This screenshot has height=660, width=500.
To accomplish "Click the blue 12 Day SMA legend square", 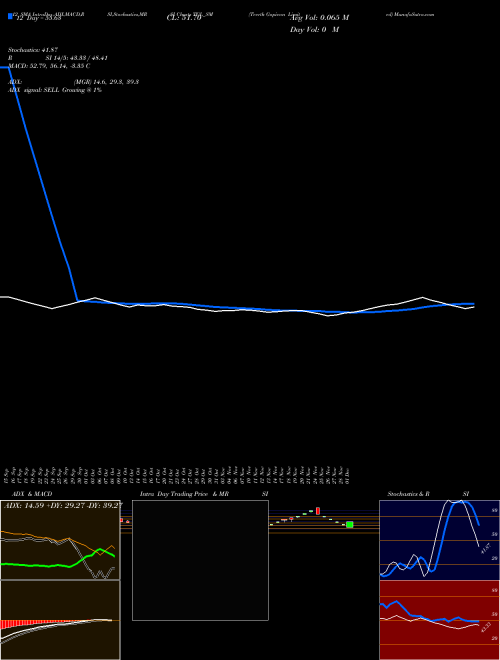I will pos(10,16).
